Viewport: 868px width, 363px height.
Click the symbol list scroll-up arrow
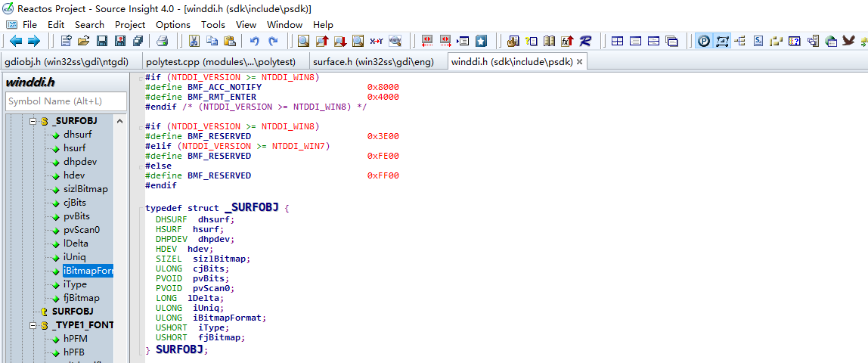(120, 121)
